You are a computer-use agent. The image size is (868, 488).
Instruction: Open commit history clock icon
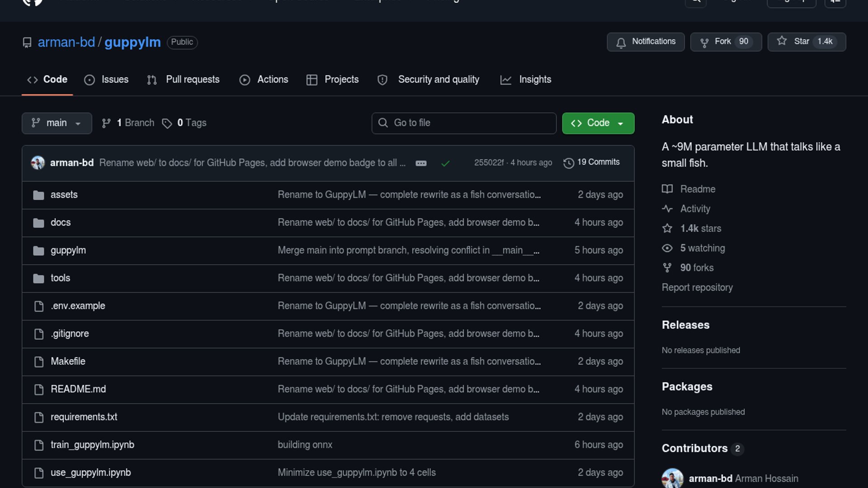[568, 163]
